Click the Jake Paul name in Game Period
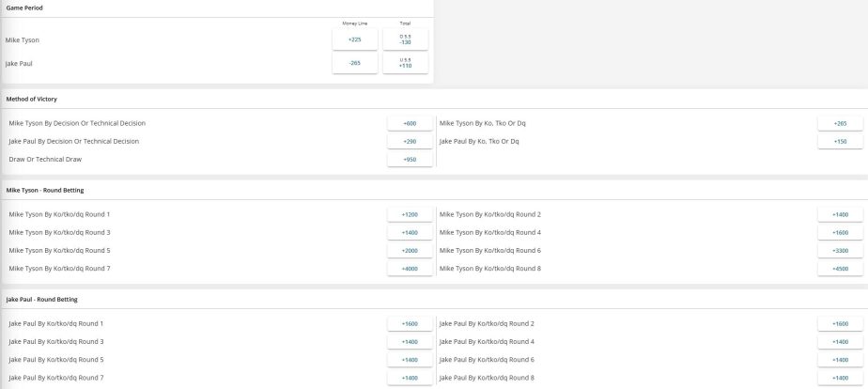This screenshot has height=389, width=868. coord(19,64)
